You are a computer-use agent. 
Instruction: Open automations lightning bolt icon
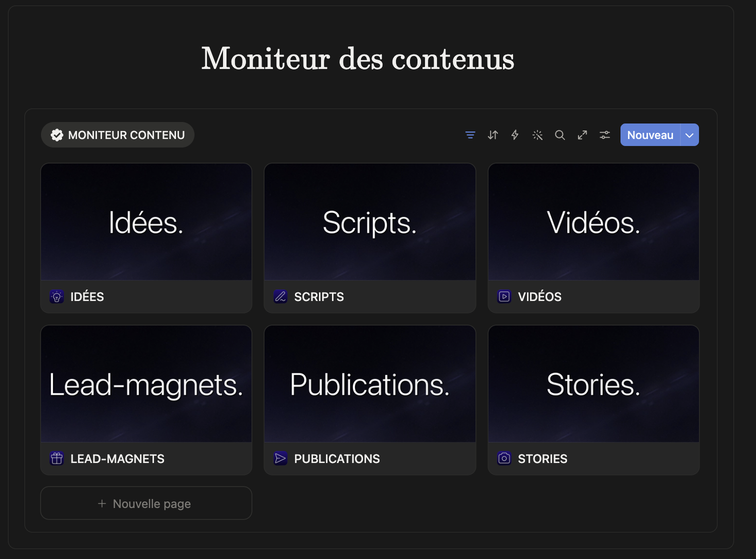tap(515, 135)
